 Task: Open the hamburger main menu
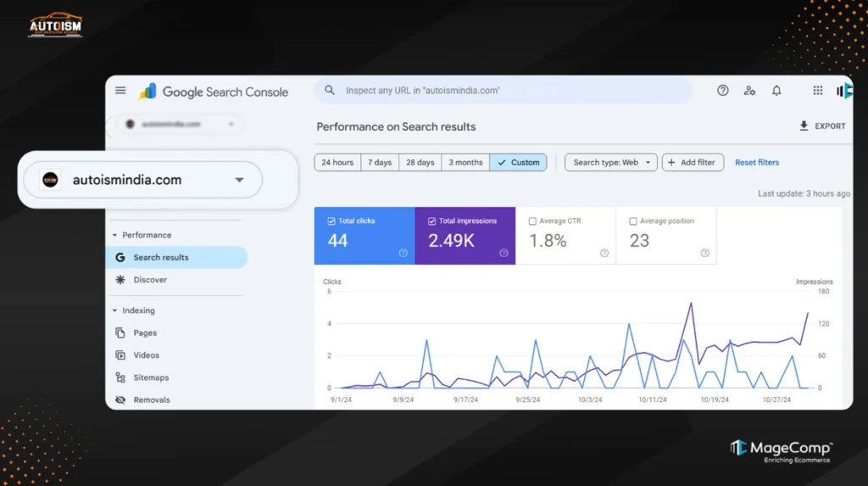tap(120, 91)
